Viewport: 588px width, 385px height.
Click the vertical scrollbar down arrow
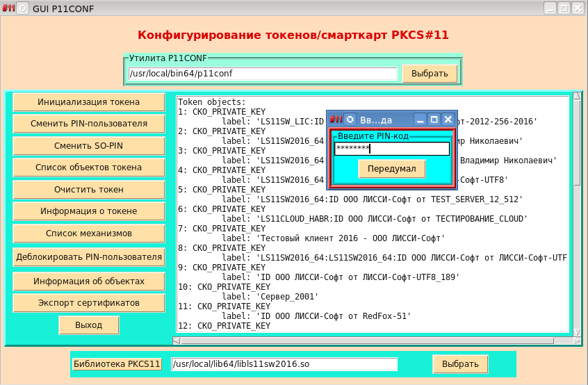[577, 332]
